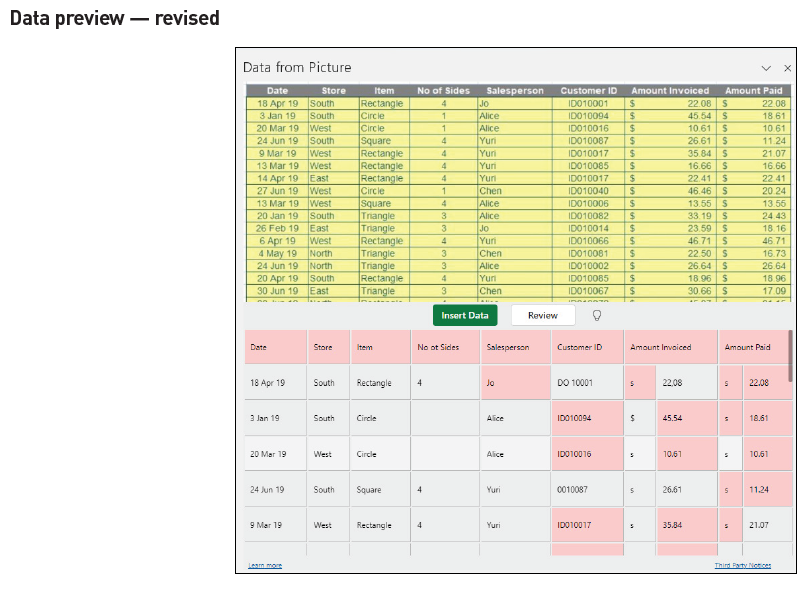Collapse the Data from Picture pane
Image resolution: width=805 pixels, height=606 pixels.
click(766, 68)
